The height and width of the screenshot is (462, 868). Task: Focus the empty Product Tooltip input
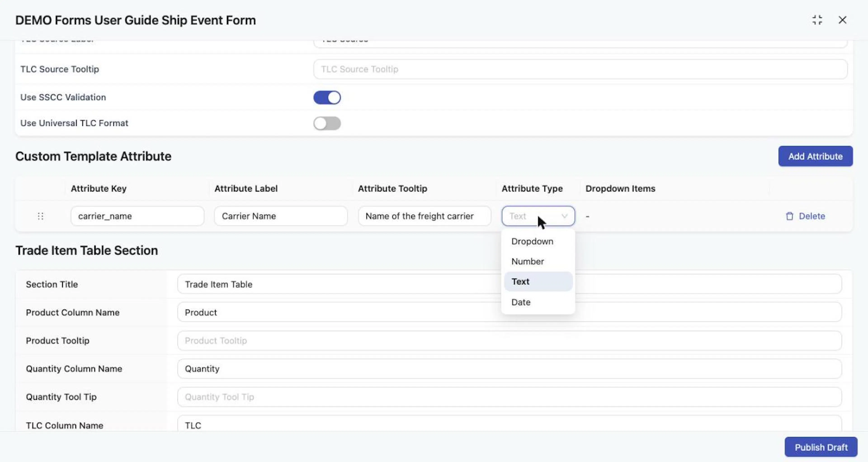click(x=509, y=340)
